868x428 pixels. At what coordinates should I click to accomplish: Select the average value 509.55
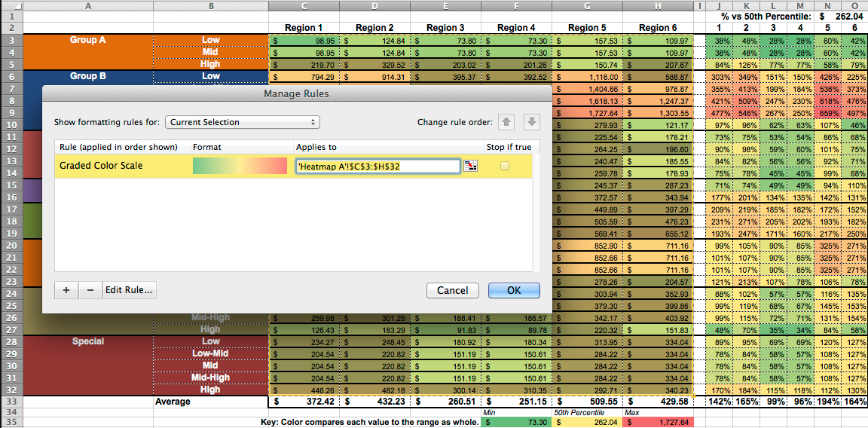pyautogui.click(x=587, y=402)
